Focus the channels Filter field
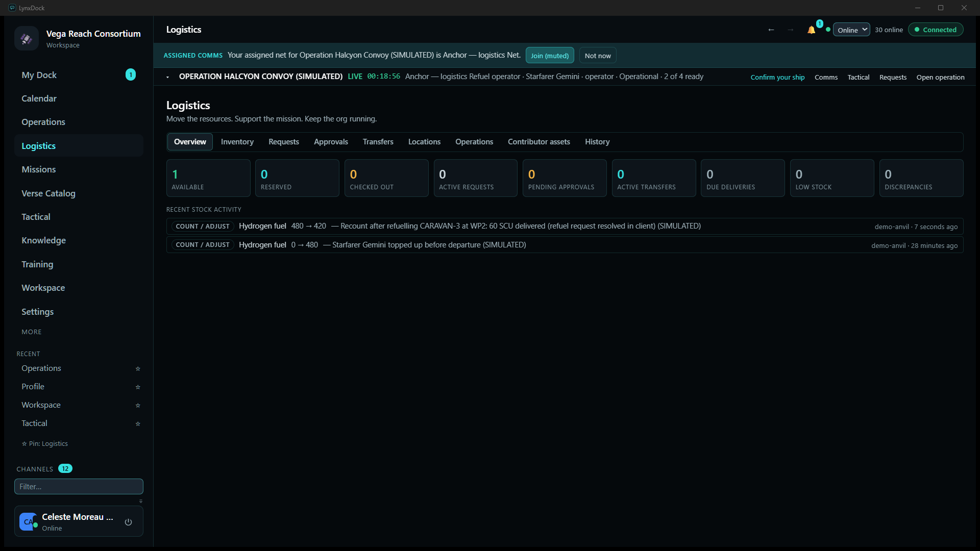The width and height of the screenshot is (980, 551). click(x=79, y=486)
